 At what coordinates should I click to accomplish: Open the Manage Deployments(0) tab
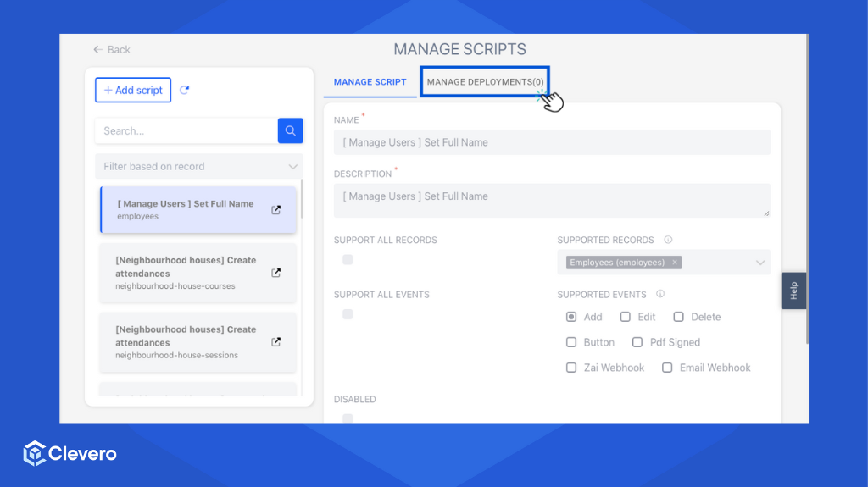click(485, 82)
